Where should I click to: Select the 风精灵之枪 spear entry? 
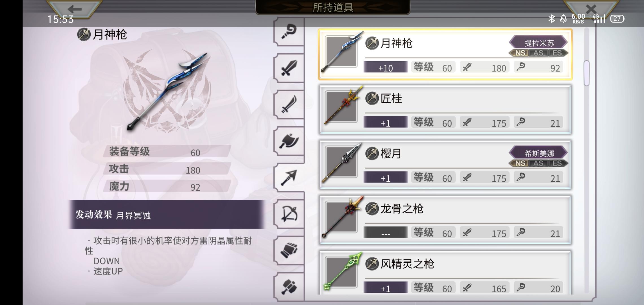click(445, 273)
